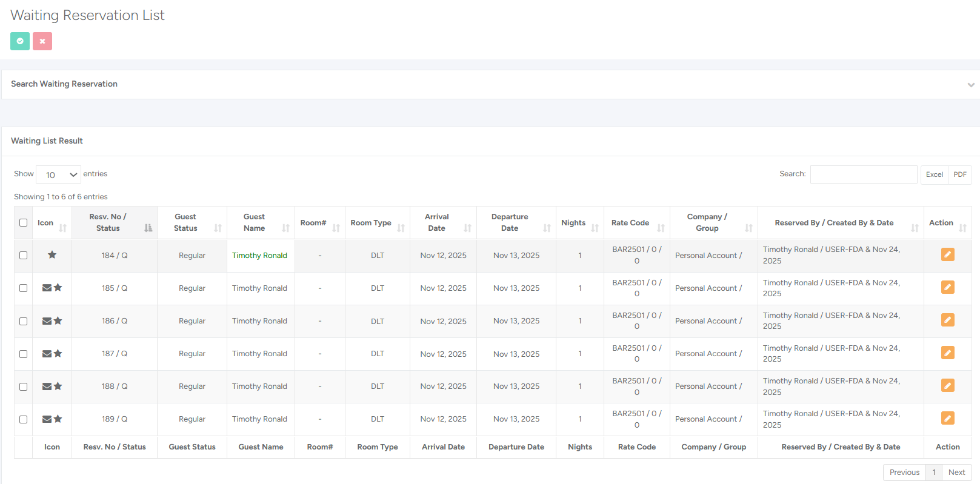
Task: Check the box for reservation 185
Action: (x=23, y=288)
